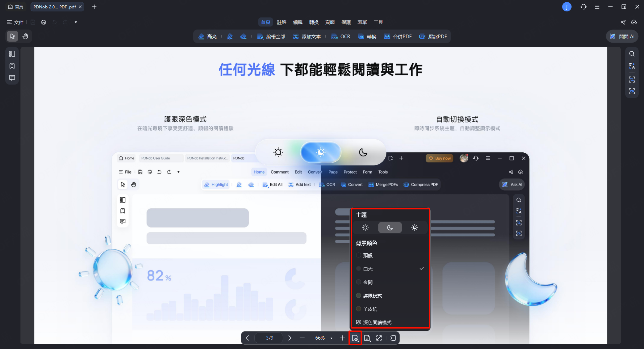Collapse the bottom navigation bar

[x=393, y=338]
